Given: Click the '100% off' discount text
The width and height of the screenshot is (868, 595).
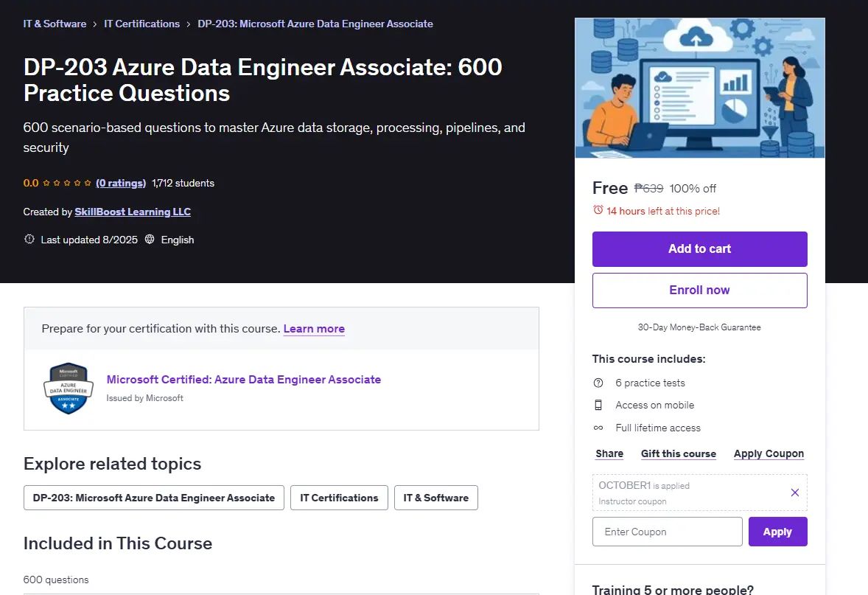Looking at the screenshot, I should click(693, 188).
